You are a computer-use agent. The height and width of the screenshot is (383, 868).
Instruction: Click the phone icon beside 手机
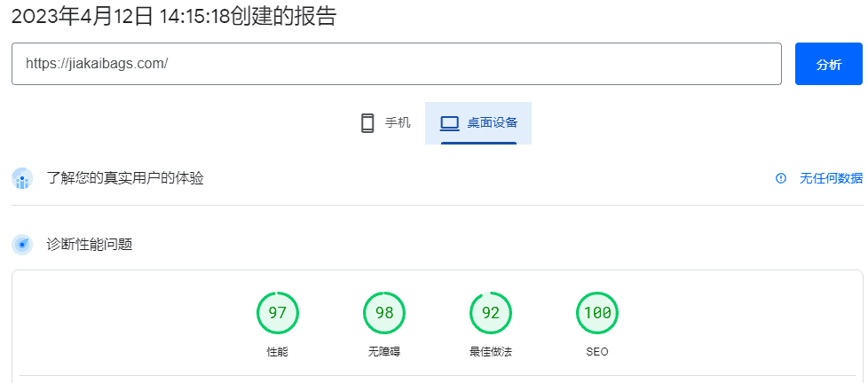coord(367,122)
